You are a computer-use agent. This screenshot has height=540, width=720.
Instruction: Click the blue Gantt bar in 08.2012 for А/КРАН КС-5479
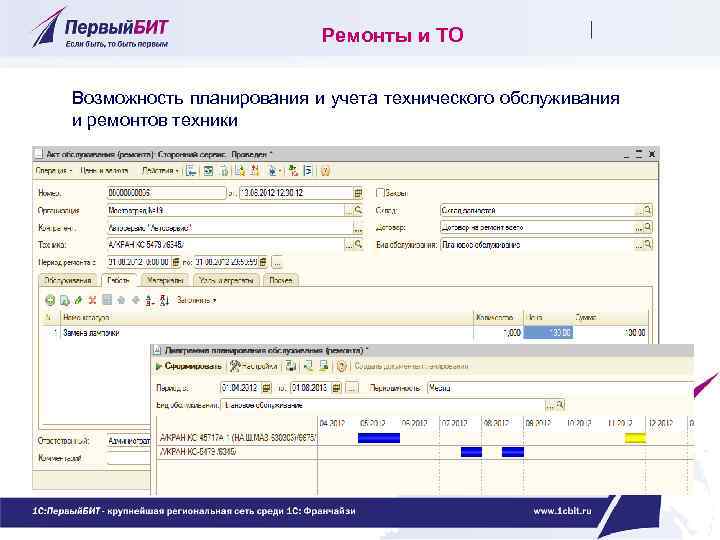click(513, 452)
